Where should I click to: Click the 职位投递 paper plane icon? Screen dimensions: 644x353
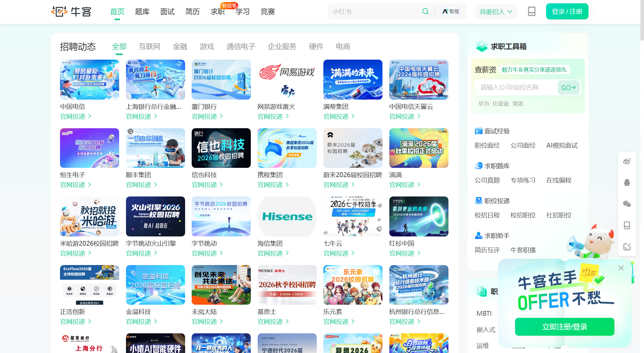[478, 201]
